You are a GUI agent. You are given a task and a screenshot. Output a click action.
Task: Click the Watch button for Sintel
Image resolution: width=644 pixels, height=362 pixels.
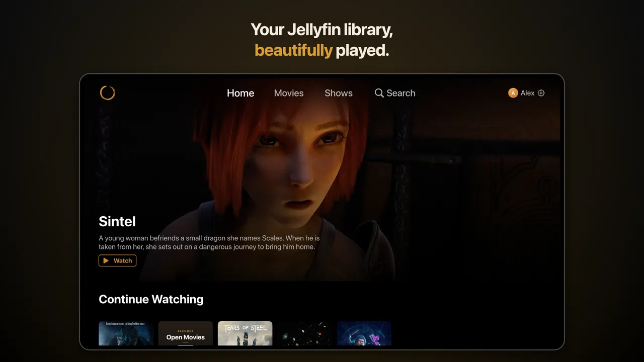pos(117,260)
